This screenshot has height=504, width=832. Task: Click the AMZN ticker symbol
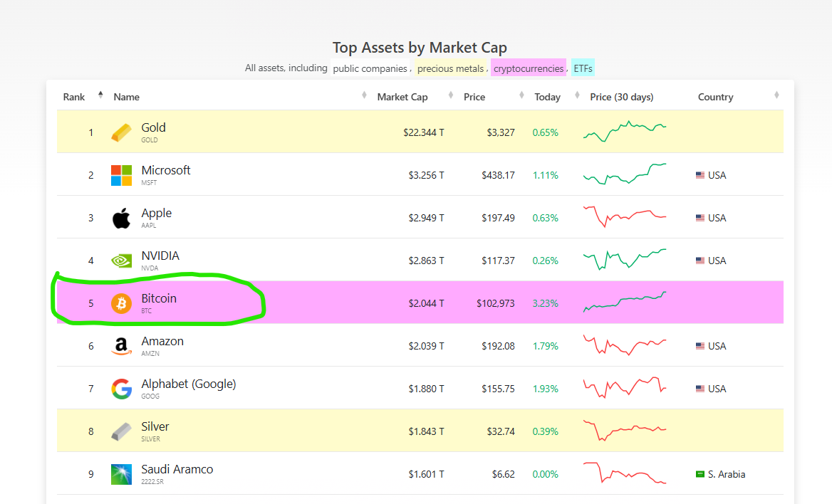(x=150, y=353)
